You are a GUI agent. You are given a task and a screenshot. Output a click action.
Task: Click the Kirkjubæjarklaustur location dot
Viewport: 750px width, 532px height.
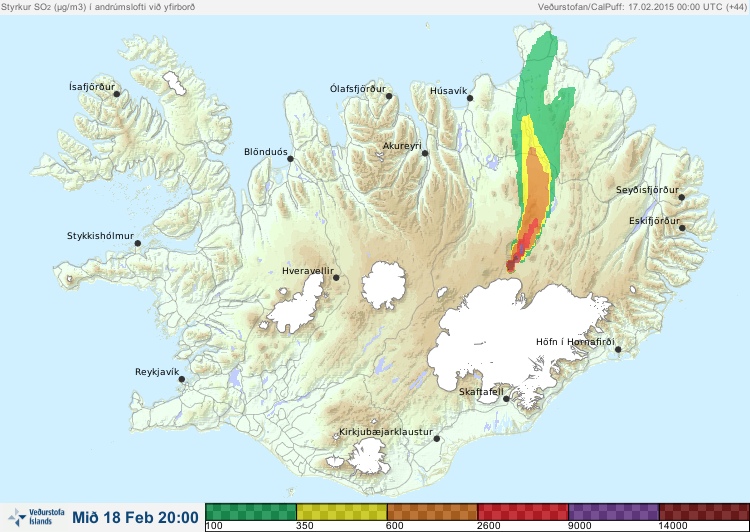[437, 439]
